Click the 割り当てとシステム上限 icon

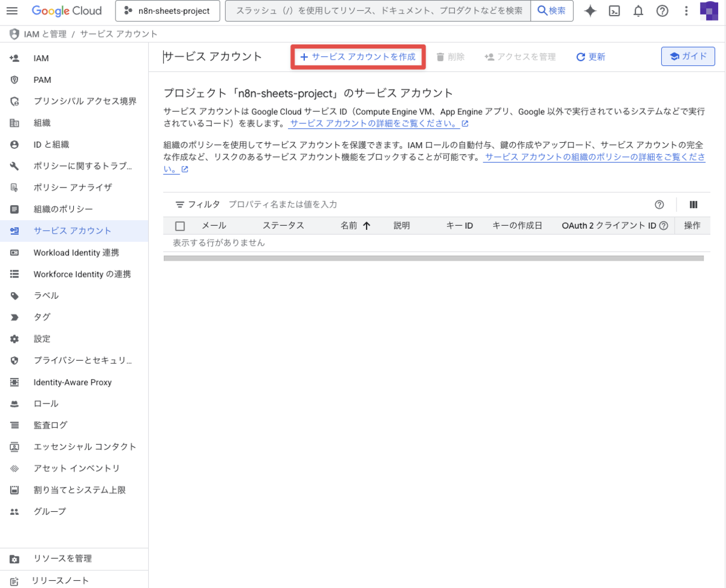(15, 490)
